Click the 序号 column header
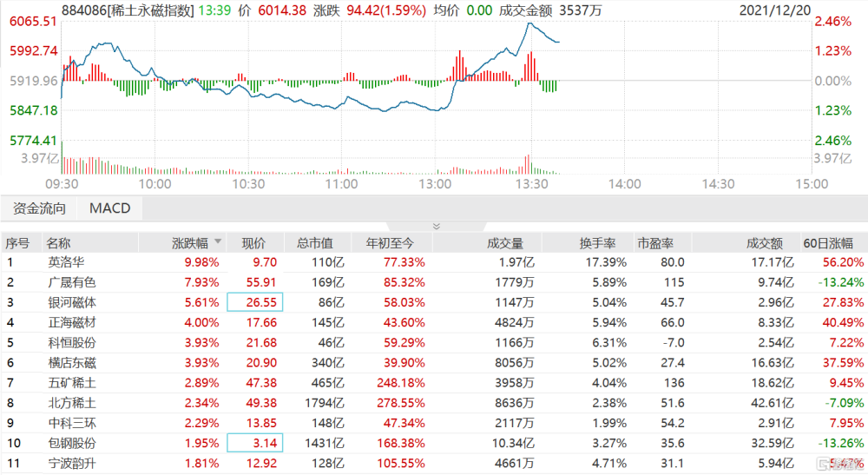Viewport: 868px width, 475px height. [17, 243]
